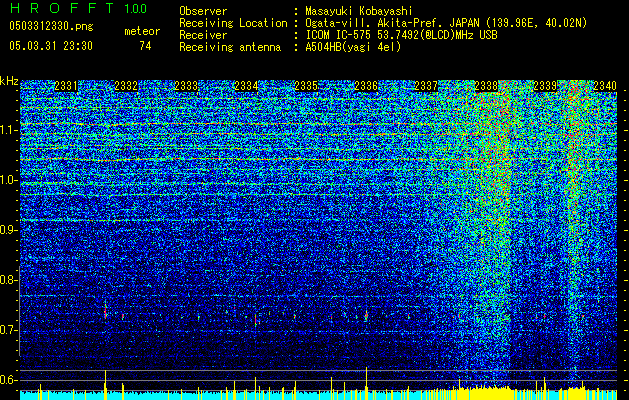The height and width of the screenshot is (400, 629).
Task: Click the A504HB(yagi 4el) antenna text
Action: [353, 47]
